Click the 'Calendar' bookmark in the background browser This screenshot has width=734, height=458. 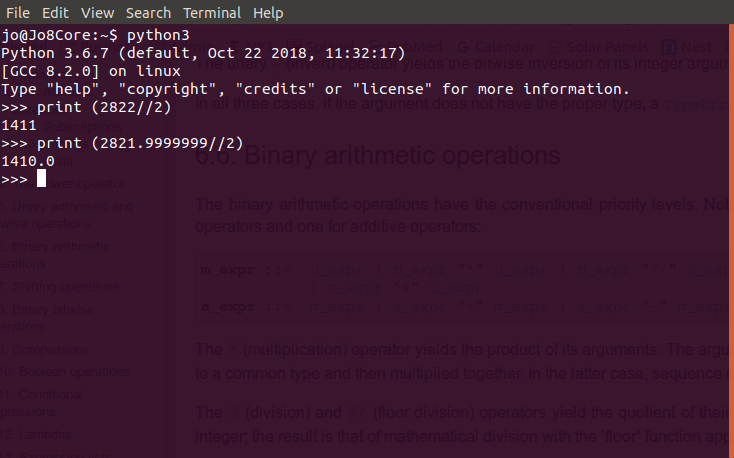(x=496, y=47)
